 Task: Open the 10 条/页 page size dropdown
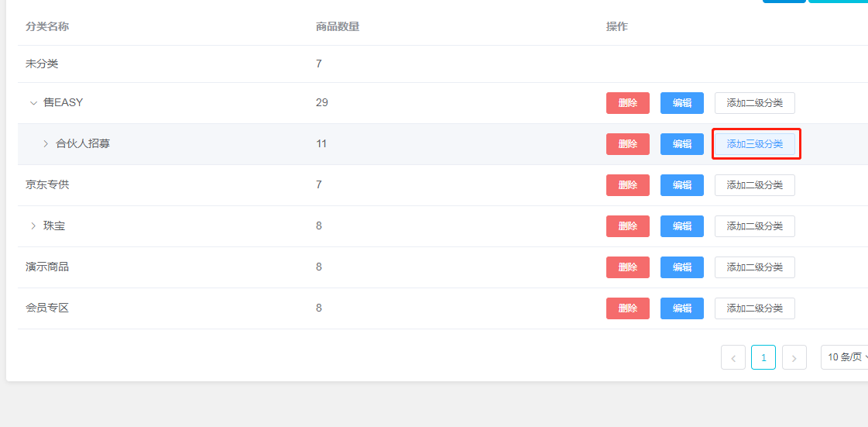(844, 357)
